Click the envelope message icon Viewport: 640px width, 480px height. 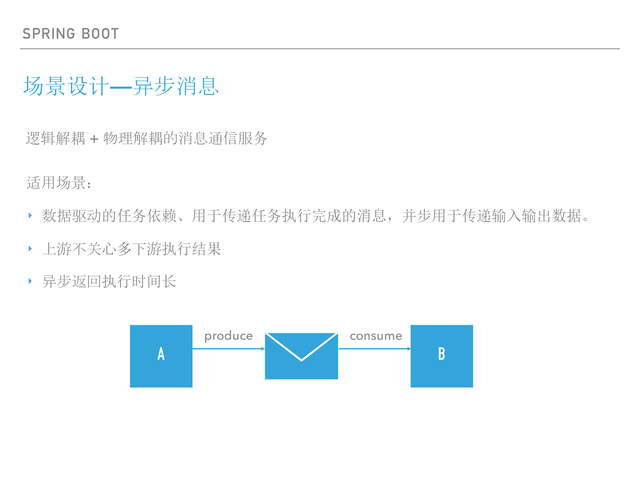[301, 356]
